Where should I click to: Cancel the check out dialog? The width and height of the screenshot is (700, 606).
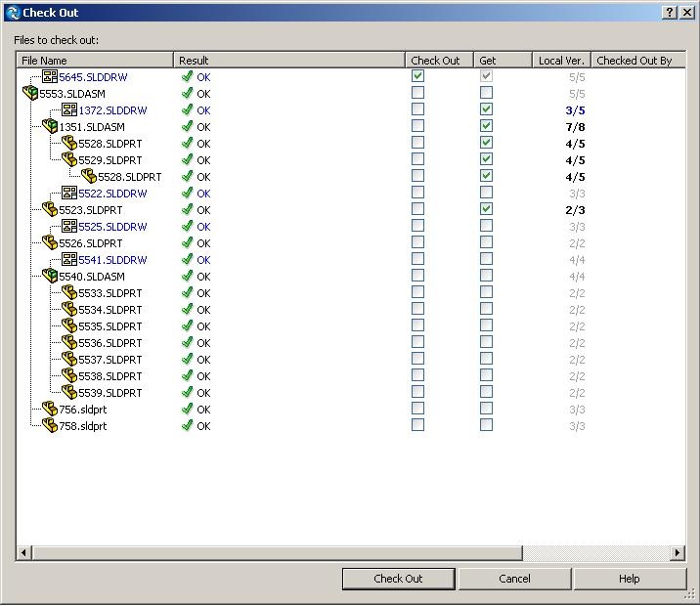coord(514,579)
